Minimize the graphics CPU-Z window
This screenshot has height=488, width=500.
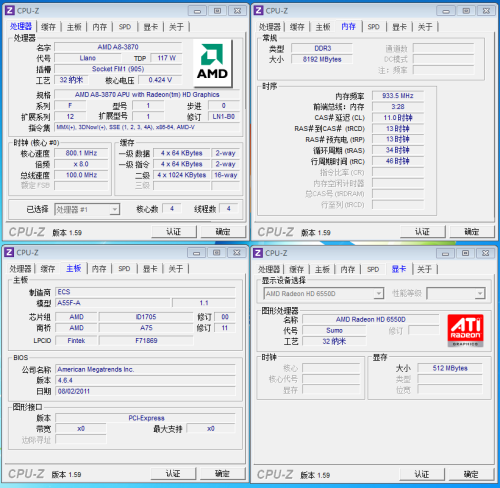click(x=445, y=253)
